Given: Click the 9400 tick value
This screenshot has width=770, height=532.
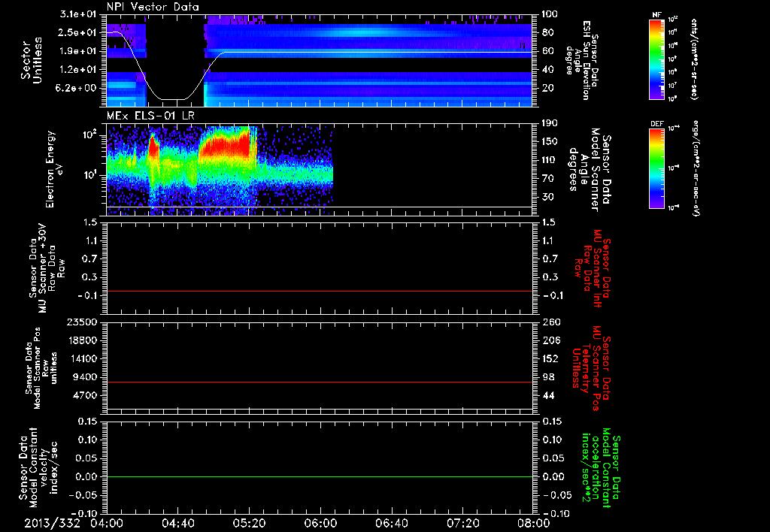Looking at the screenshot, I should click(x=86, y=377).
